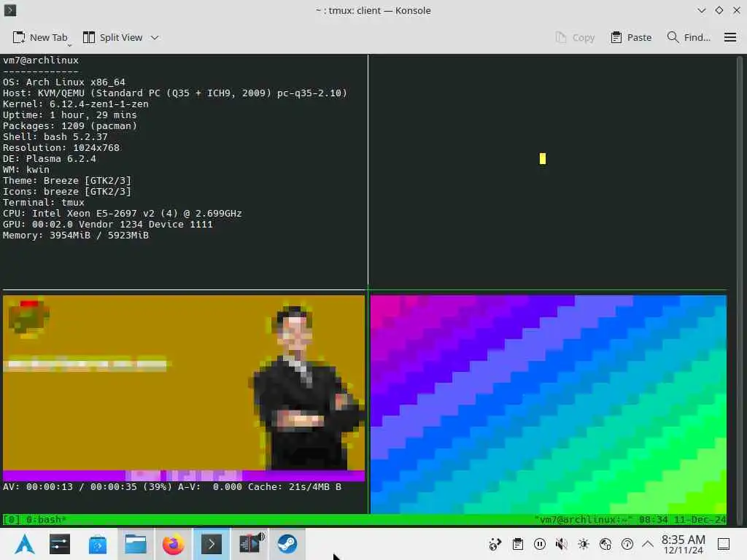
Task: Click the 'Icons: breeze [GTK2/3]' line
Action: pos(66,192)
